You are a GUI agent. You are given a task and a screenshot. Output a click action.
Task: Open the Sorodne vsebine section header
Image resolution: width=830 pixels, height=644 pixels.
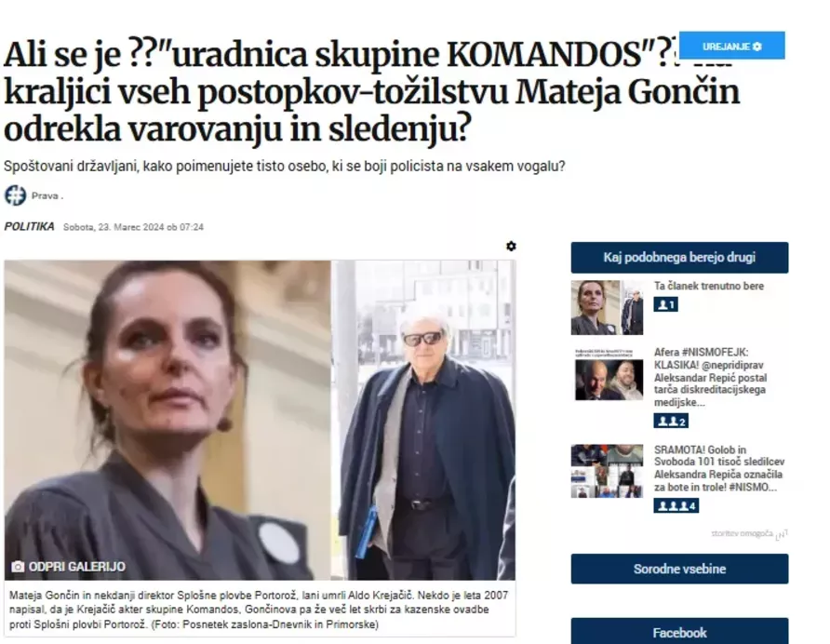pos(679,569)
